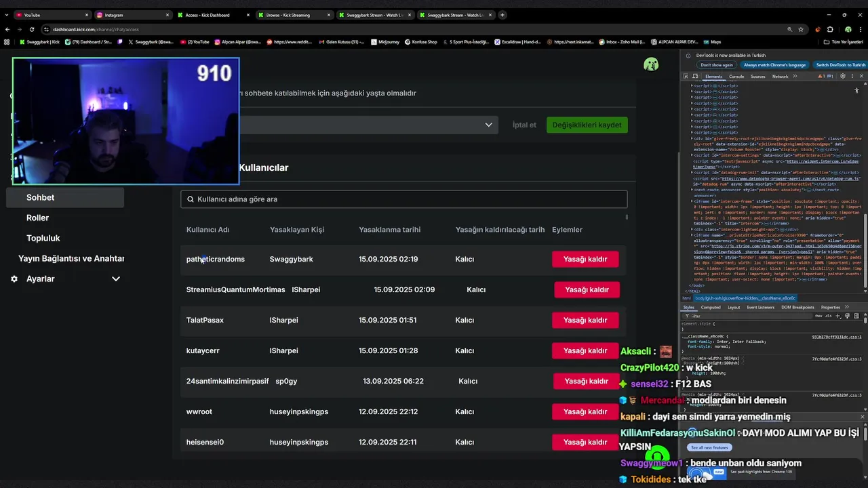The image size is (868, 488).
Task: Click Always match Chrome's language button
Action: click(x=774, y=65)
